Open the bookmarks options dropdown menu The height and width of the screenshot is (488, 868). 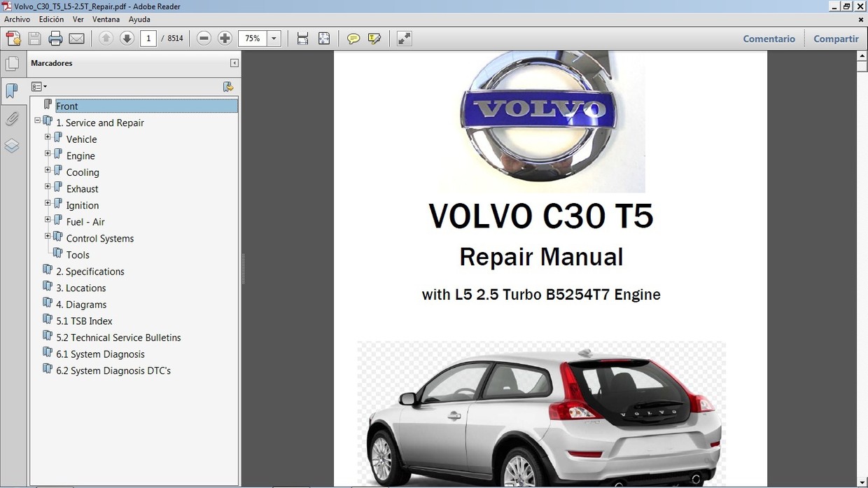(39, 87)
